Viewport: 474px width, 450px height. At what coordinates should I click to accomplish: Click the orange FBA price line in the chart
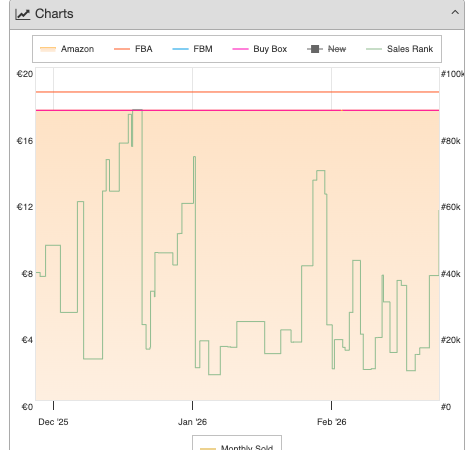(237, 92)
